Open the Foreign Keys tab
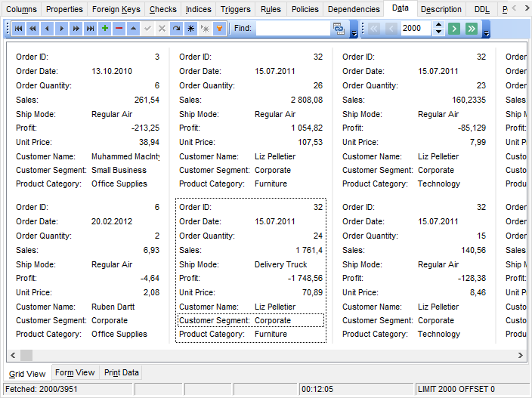This screenshot has height=398, width=532. [116, 9]
